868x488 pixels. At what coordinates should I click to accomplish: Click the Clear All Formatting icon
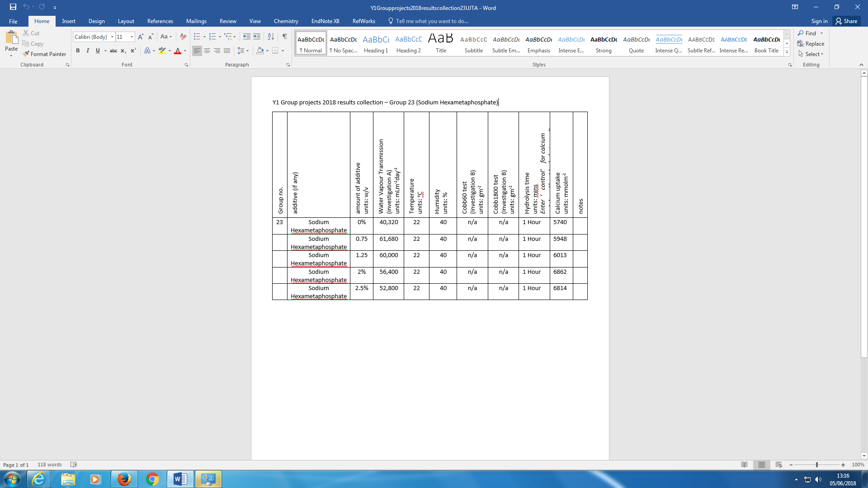coord(183,37)
